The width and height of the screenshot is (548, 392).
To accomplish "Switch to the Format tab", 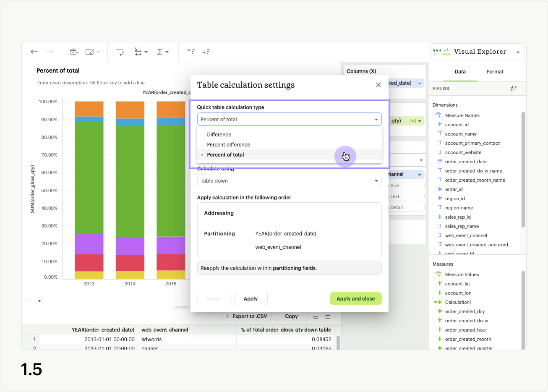I will [495, 72].
